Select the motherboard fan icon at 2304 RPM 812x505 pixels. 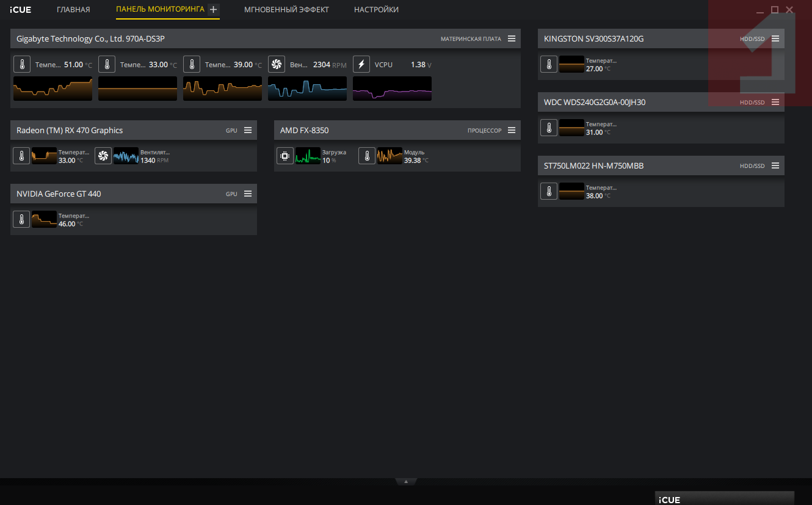[x=277, y=64]
